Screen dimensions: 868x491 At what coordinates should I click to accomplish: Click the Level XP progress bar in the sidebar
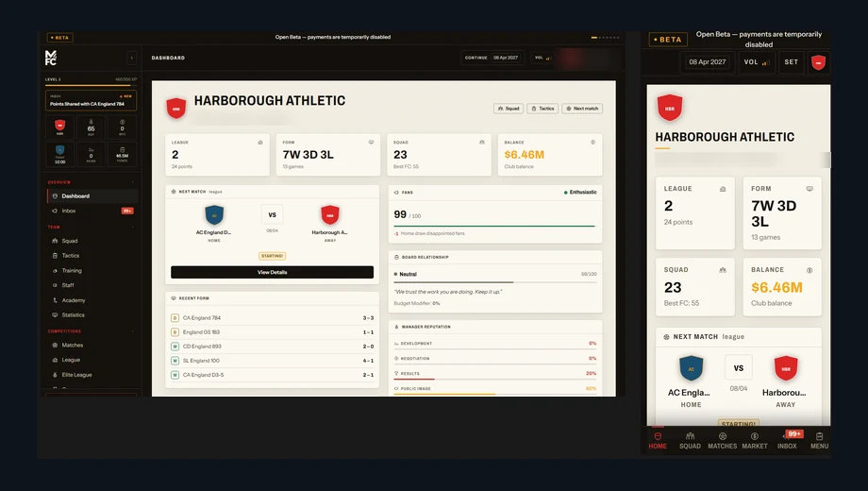91,85
